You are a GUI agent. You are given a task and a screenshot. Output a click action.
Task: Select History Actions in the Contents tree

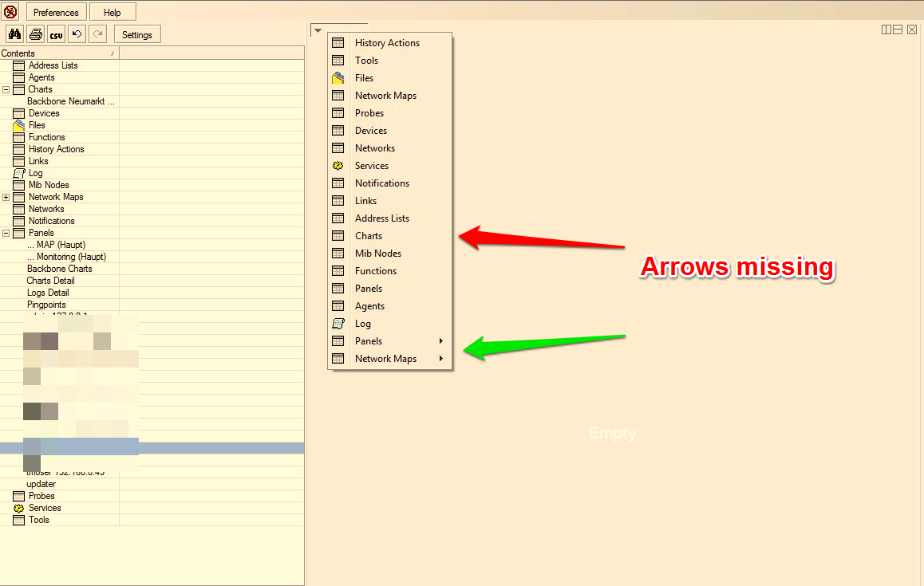(57, 149)
